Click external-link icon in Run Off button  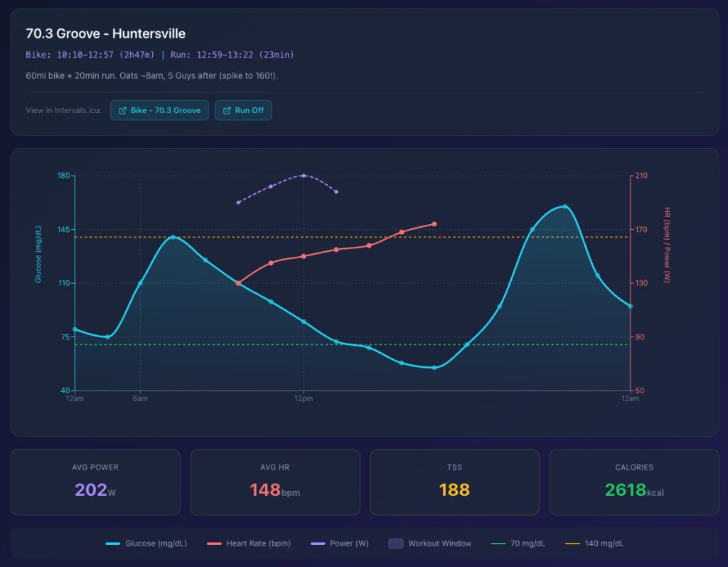227,111
